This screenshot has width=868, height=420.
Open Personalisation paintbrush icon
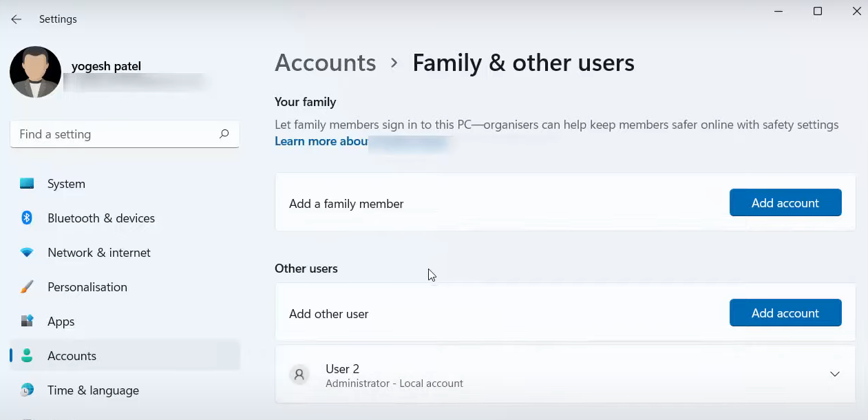pyautogui.click(x=27, y=287)
